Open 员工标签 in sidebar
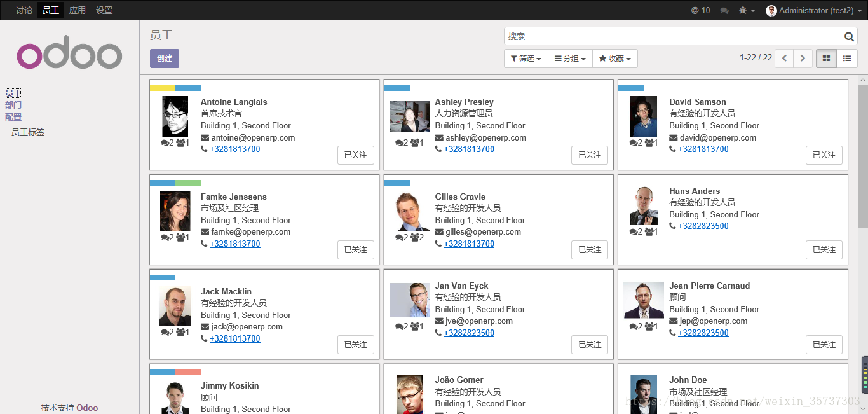868x414 pixels. (28, 132)
